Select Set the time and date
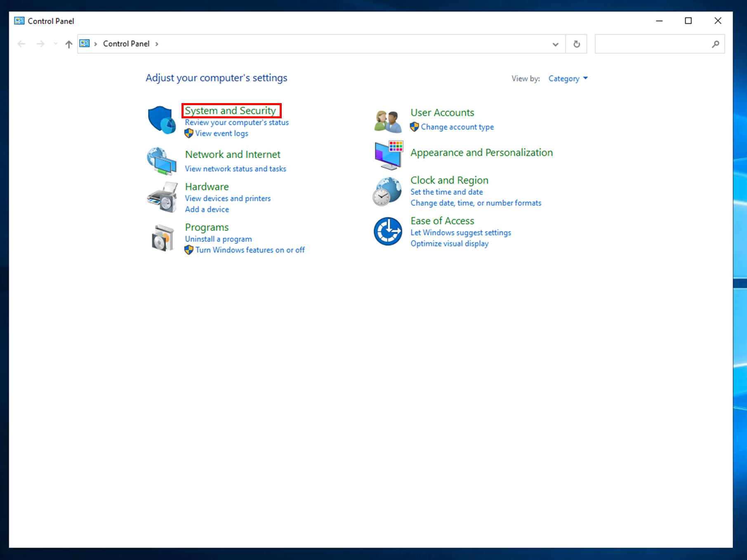747x560 pixels. pyautogui.click(x=446, y=192)
